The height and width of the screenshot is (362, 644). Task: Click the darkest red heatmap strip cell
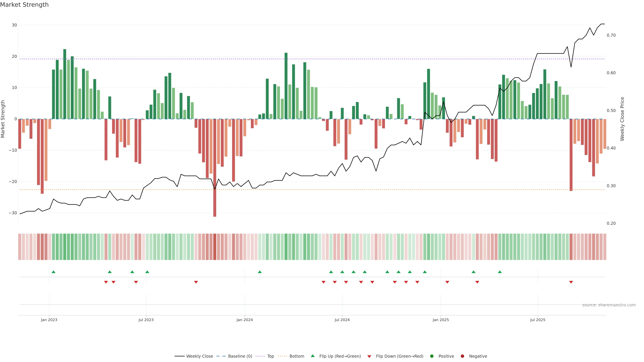[215, 247]
